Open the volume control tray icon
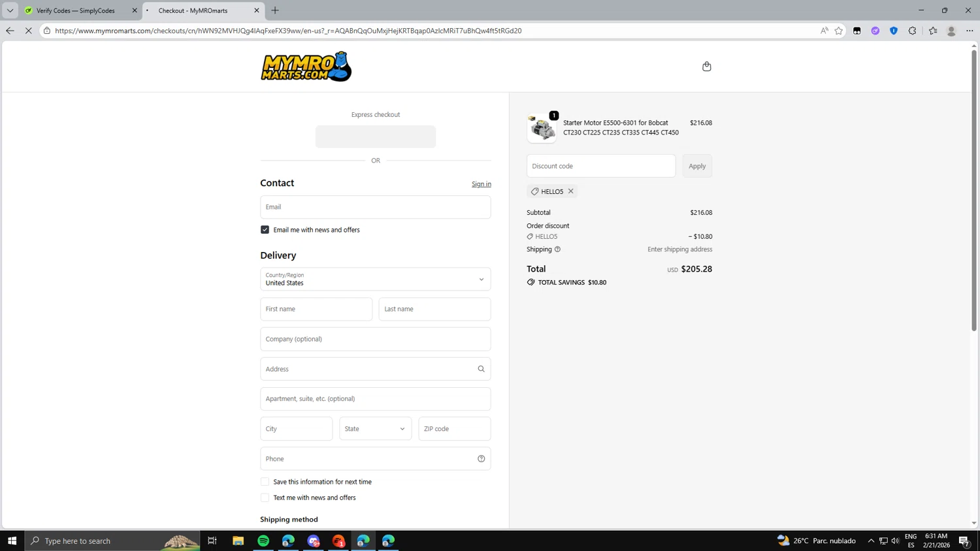 click(895, 541)
